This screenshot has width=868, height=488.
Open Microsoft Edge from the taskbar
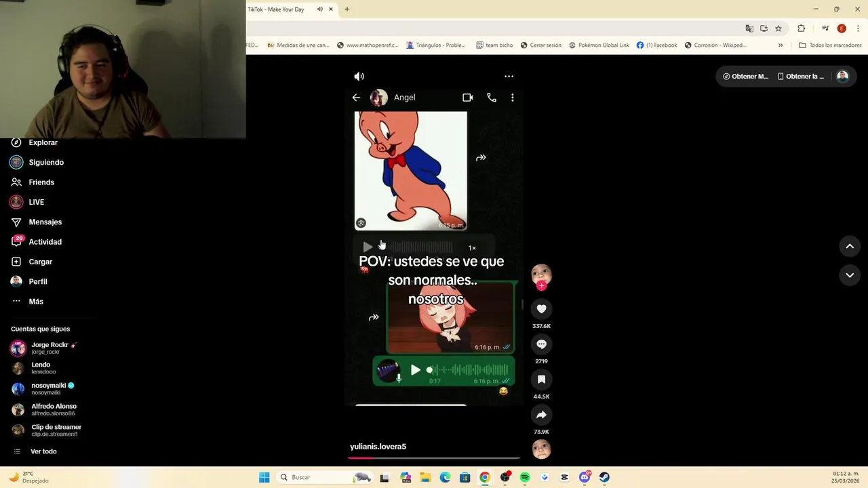click(x=445, y=477)
